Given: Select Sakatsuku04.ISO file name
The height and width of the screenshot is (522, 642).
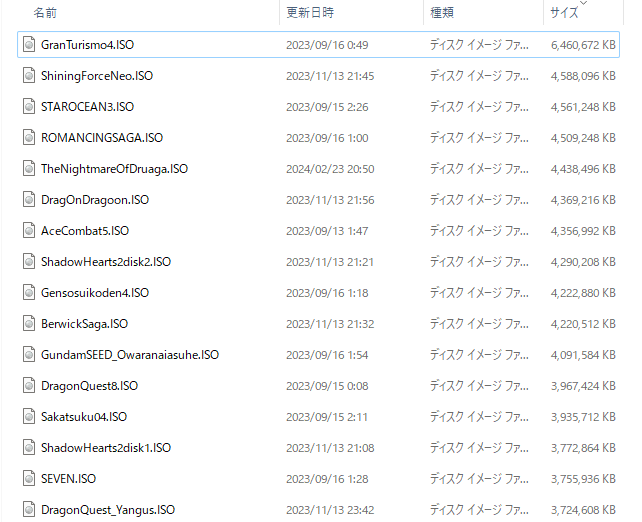Looking at the screenshot, I should [x=83, y=417].
